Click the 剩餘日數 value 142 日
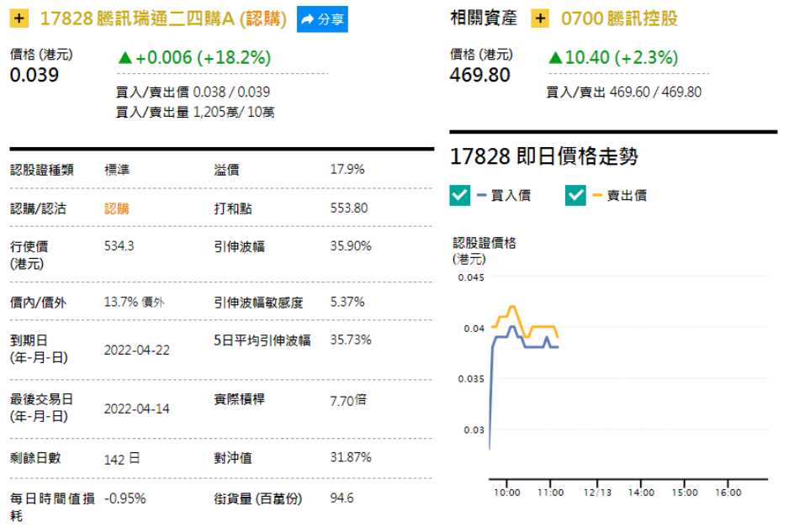This screenshot has width=789, height=532. coord(122,459)
